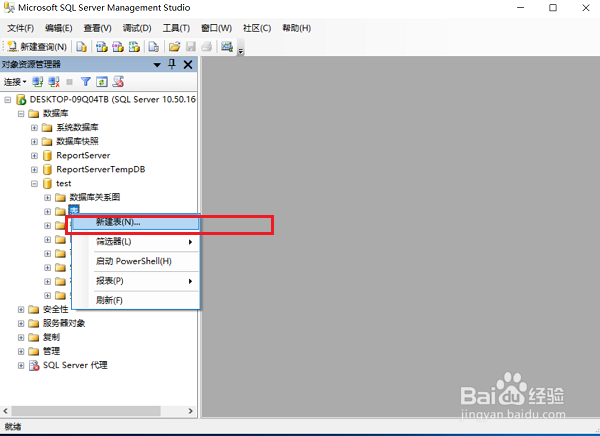Image resolution: width=600 pixels, height=436 pixels.
Task: Open the 文件(F) menu
Action: [21, 28]
